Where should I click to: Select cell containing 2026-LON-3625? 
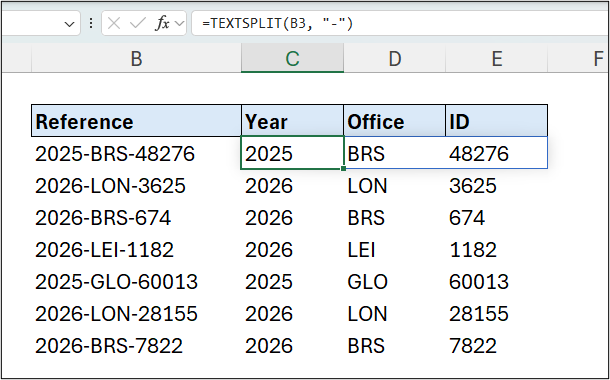(136, 186)
